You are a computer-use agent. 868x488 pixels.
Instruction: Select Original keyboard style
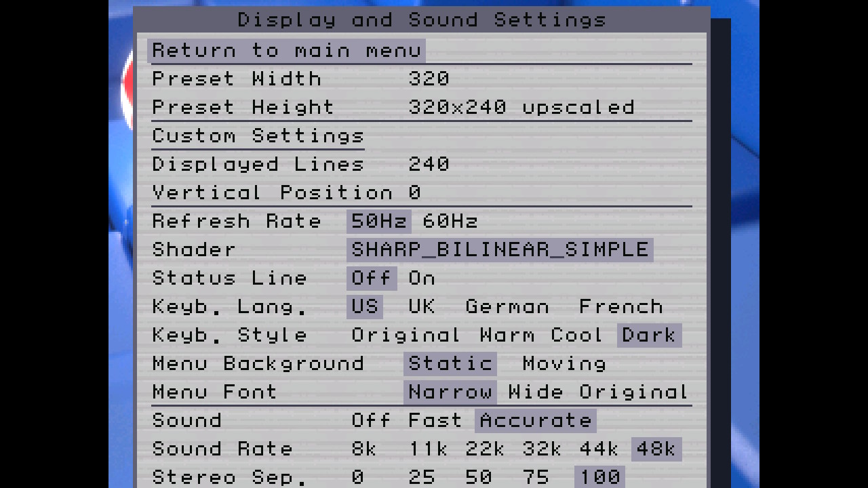[x=406, y=335]
